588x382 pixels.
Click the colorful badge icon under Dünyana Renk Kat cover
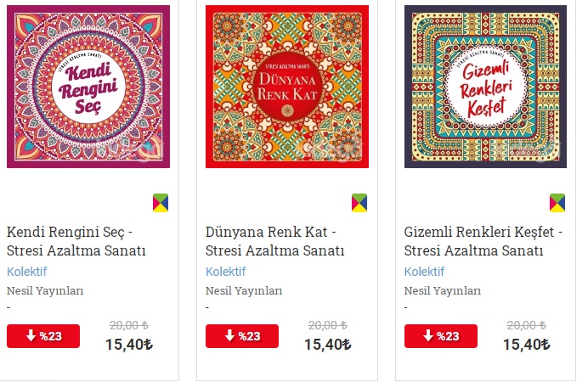pyautogui.click(x=359, y=203)
